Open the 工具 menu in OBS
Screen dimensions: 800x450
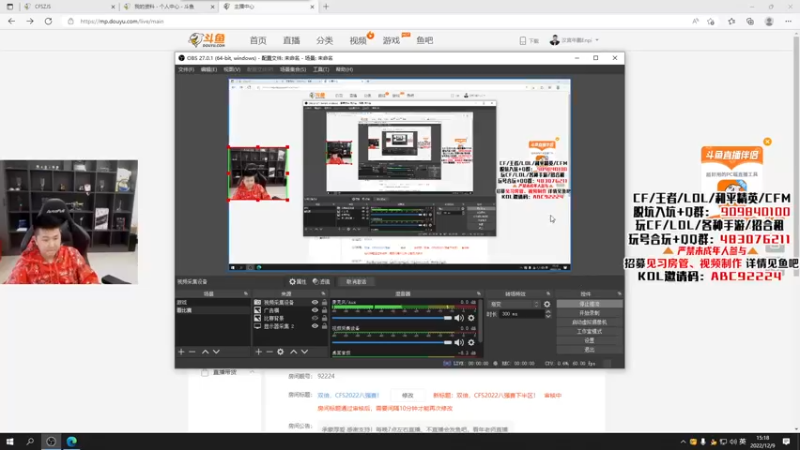pos(321,69)
